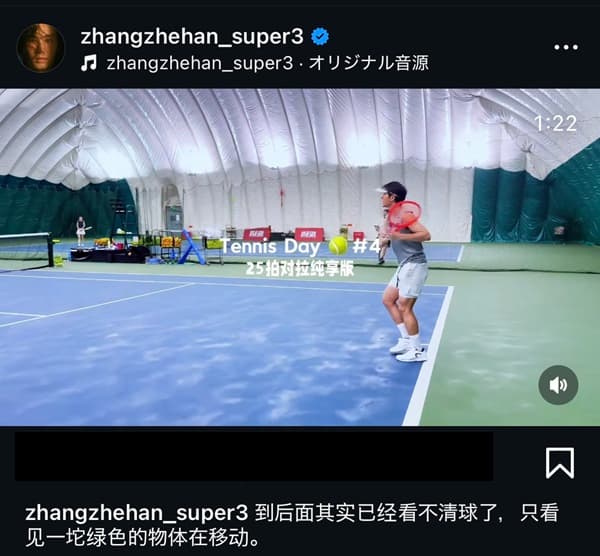The height and width of the screenshot is (556, 600).
Task: Click the tennis player in the video
Action: coord(405,272)
